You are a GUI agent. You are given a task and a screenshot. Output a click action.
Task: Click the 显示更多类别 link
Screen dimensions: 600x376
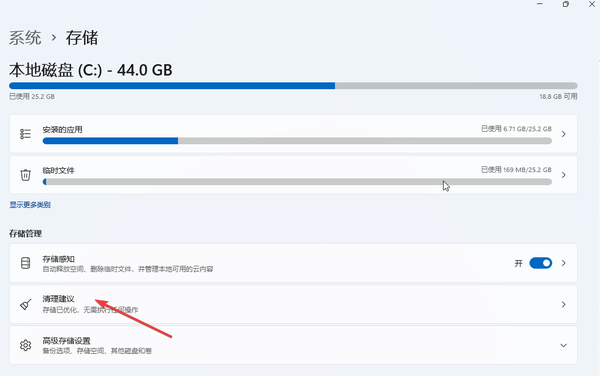[x=30, y=205]
